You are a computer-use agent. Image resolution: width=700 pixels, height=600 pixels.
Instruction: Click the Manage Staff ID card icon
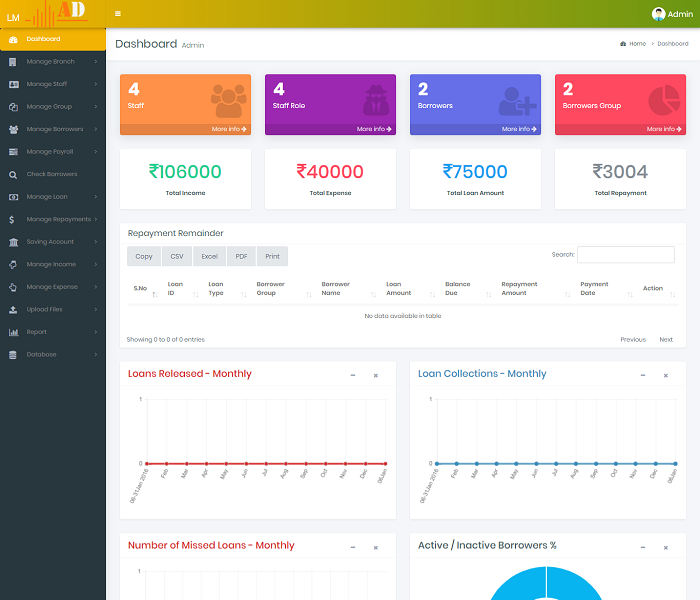tap(14, 84)
